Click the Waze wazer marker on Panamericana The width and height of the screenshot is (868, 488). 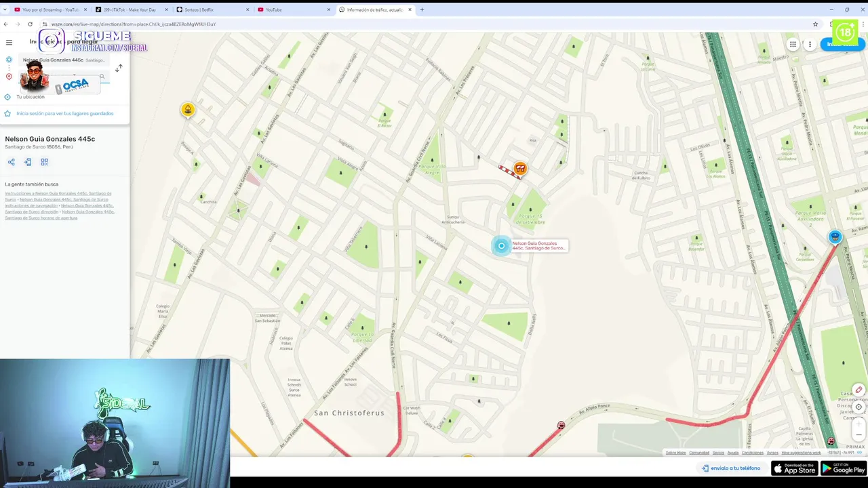point(831,441)
